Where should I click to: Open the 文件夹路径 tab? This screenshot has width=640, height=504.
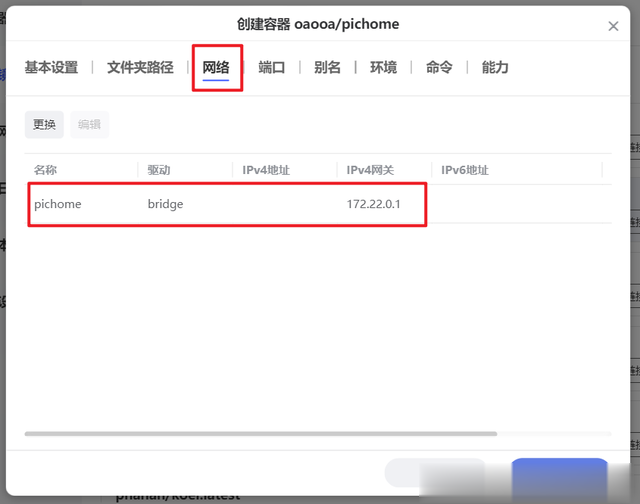(140, 67)
